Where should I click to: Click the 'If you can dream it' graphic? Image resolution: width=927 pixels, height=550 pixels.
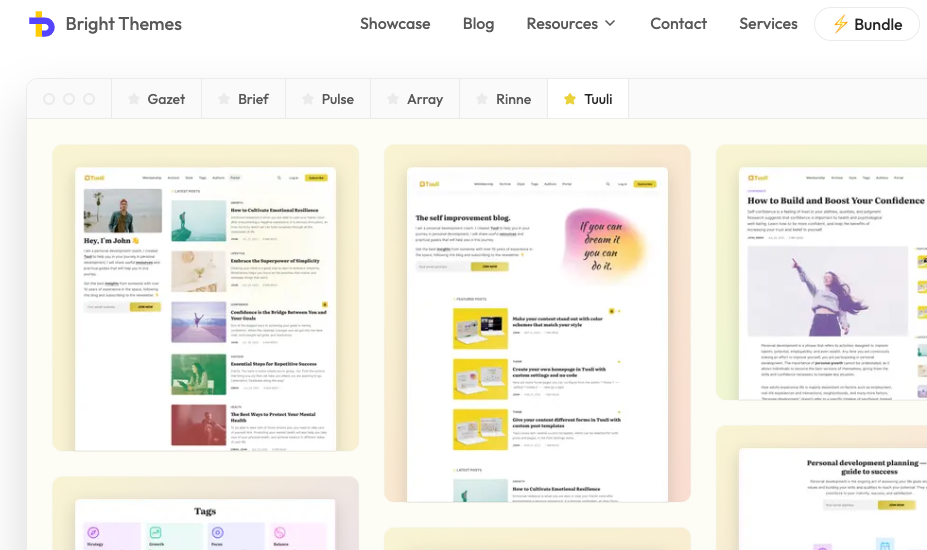pos(602,245)
